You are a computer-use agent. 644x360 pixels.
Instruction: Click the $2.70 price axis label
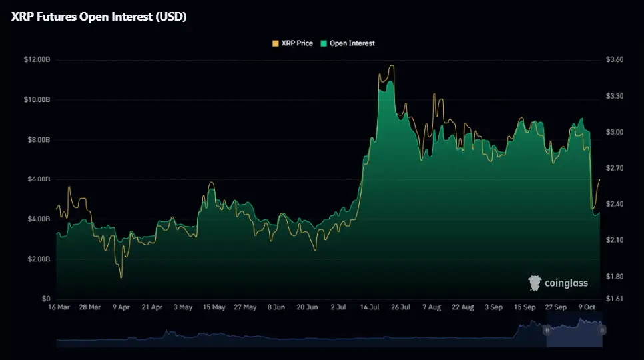615,168
